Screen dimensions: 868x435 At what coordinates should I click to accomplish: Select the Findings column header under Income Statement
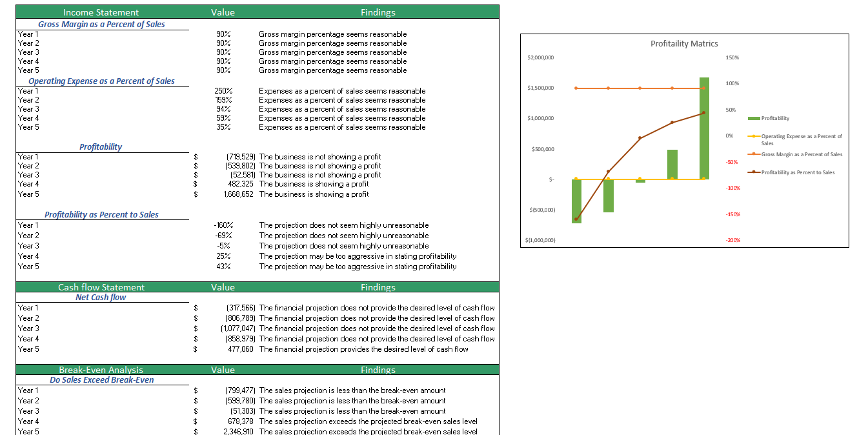(x=378, y=12)
